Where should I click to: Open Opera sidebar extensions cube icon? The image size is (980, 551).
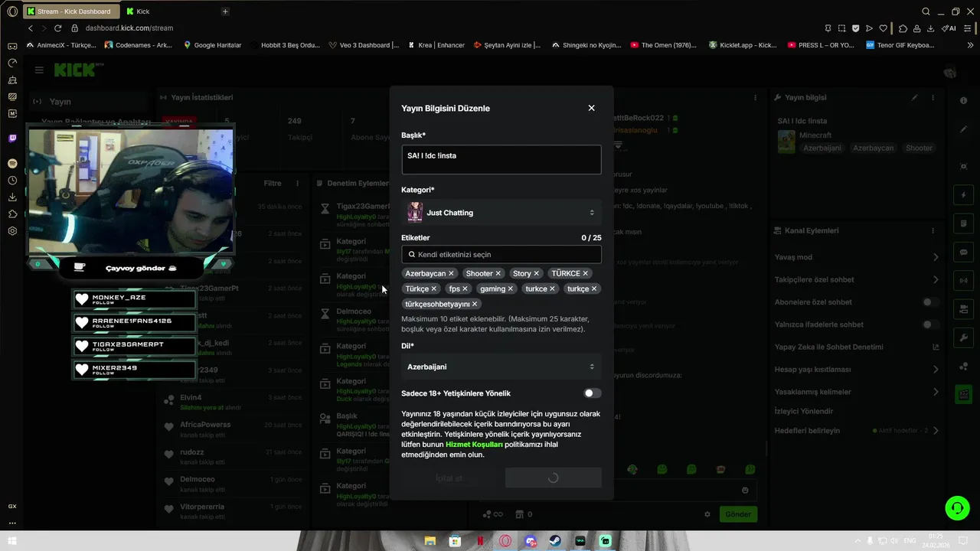(12, 214)
